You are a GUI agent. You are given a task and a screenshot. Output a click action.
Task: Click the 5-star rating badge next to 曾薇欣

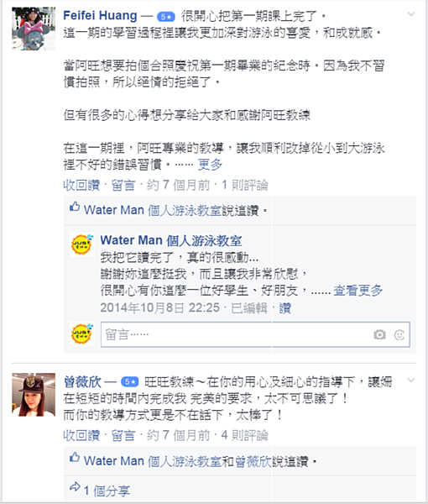click(x=130, y=382)
